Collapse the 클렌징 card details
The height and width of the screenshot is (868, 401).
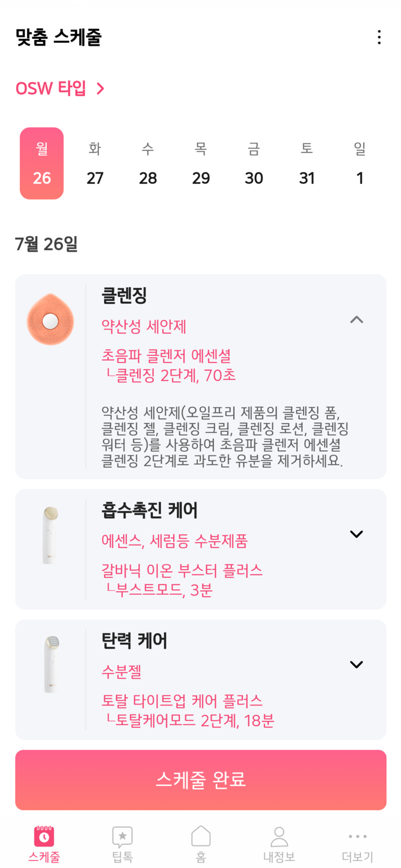[356, 319]
